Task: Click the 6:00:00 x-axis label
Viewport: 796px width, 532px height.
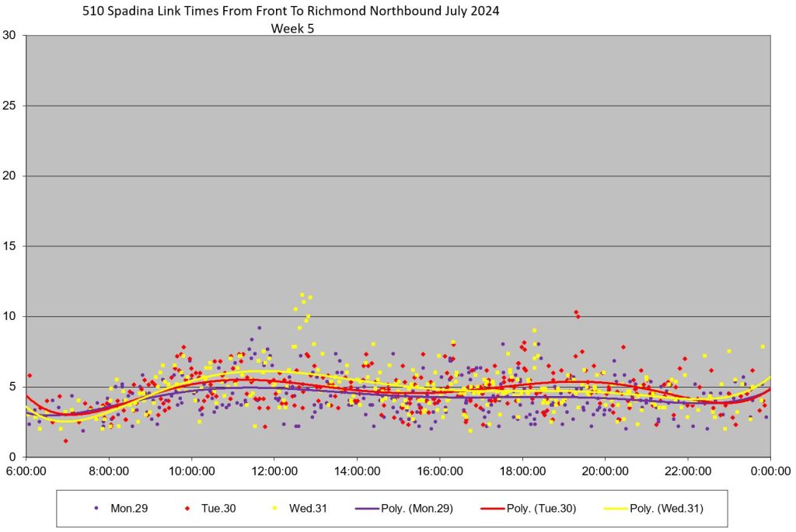Action: (26, 471)
